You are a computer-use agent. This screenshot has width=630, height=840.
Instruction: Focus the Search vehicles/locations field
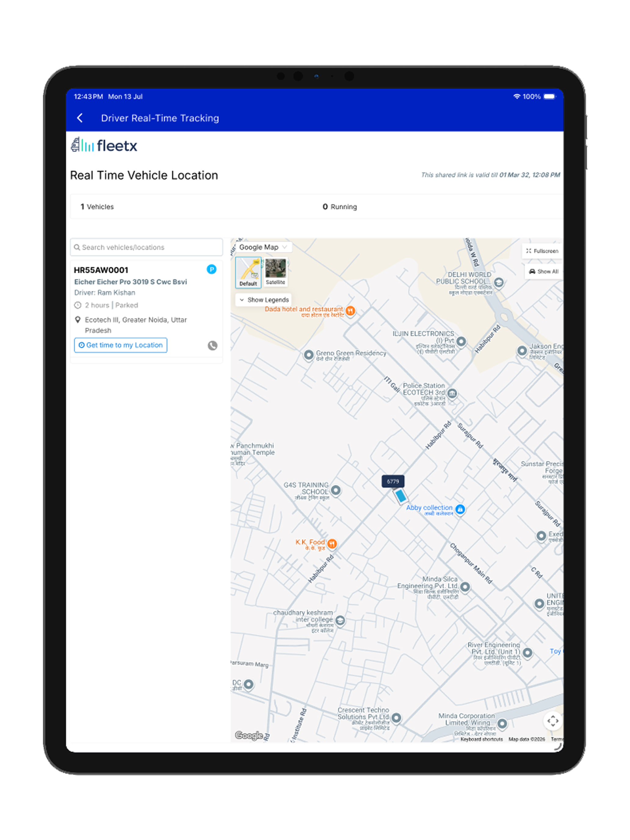pos(146,247)
